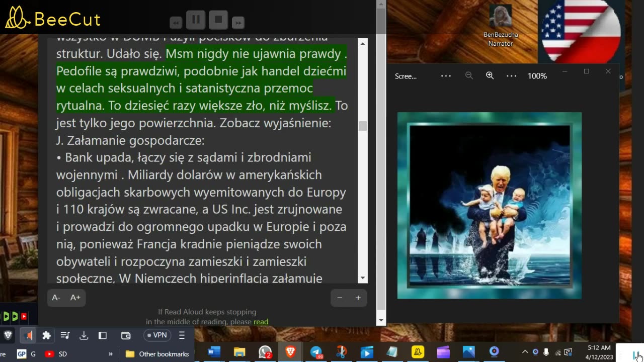Open the Extensions puzzle-piece menu

47,335
